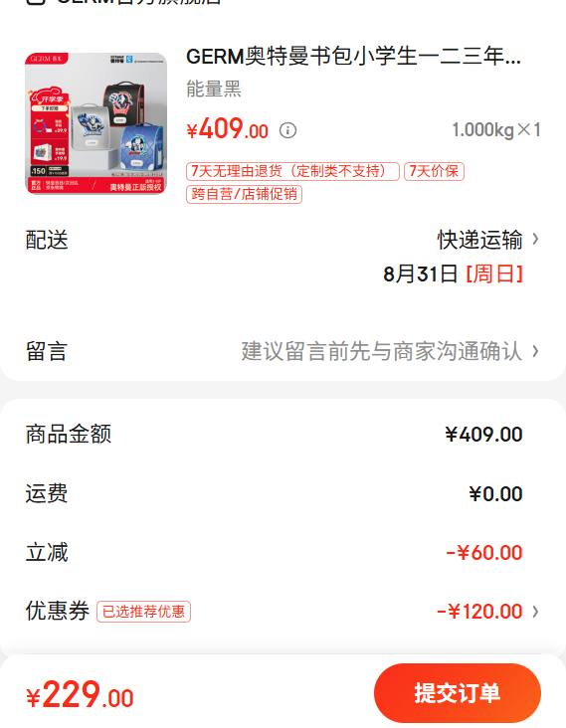
Task: Click the 能量黑 color variant text
Action: coord(214,89)
